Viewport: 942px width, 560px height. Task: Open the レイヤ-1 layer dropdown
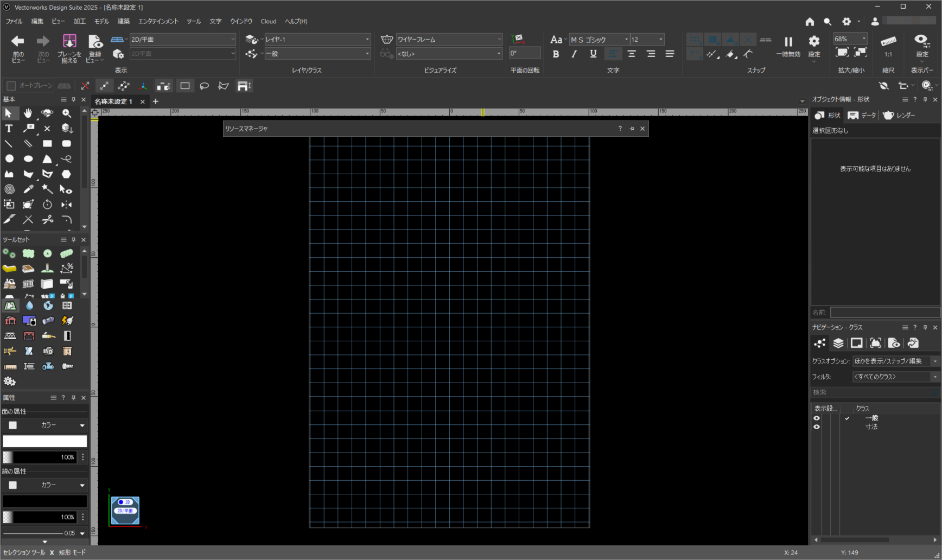317,39
